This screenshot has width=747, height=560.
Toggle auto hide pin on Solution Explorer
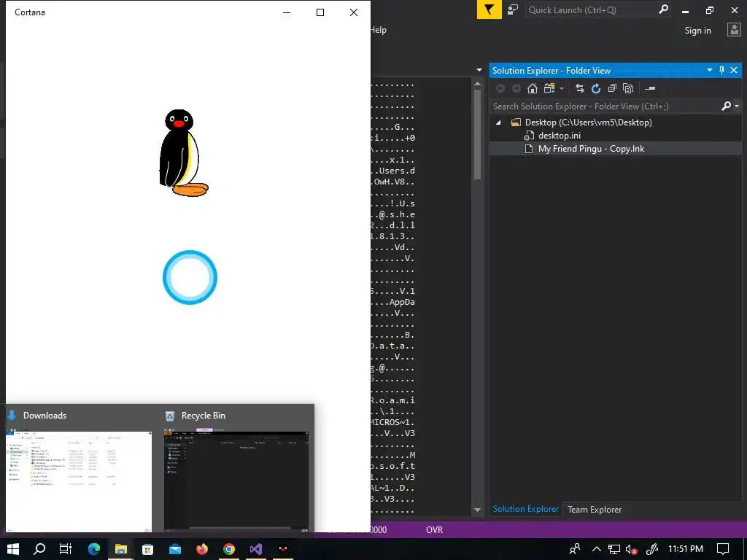(x=721, y=70)
